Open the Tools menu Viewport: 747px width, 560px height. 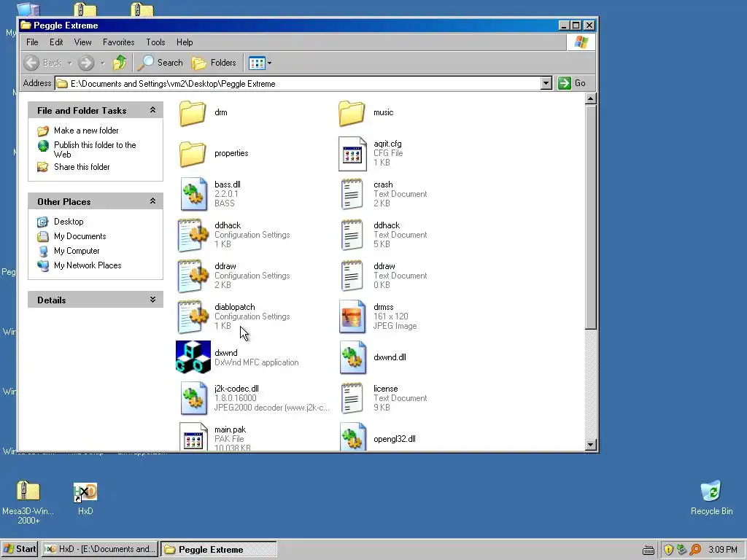(x=155, y=42)
